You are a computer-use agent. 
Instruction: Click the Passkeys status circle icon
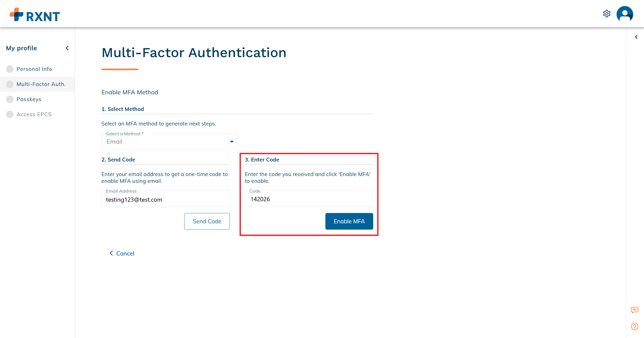[10, 99]
